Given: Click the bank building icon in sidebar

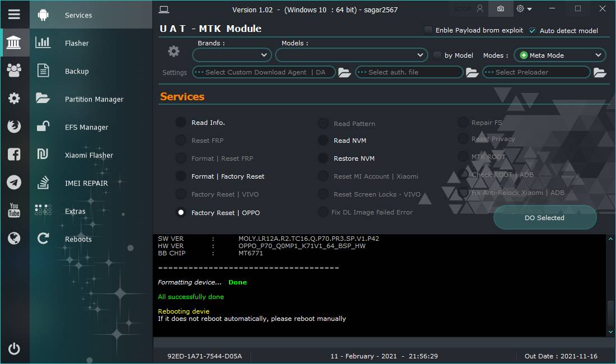Looking at the screenshot, I should click(14, 43).
